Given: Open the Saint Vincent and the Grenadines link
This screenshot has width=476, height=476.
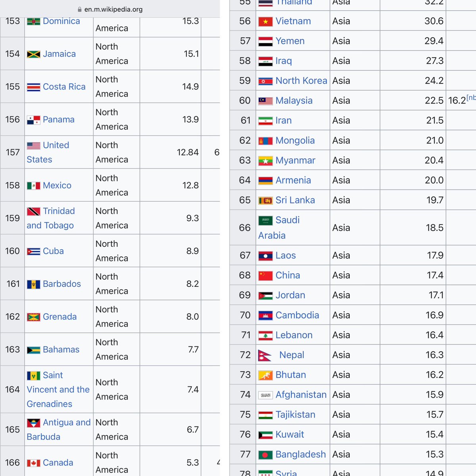Looking at the screenshot, I should (x=58, y=390).
